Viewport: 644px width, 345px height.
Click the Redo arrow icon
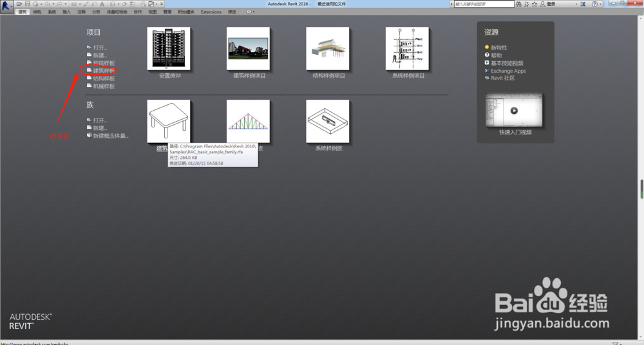click(59, 4)
